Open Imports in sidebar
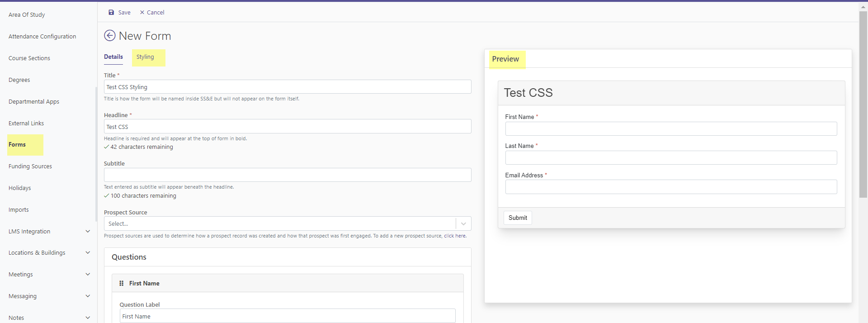868x323 pixels. [x=19, y=209]
